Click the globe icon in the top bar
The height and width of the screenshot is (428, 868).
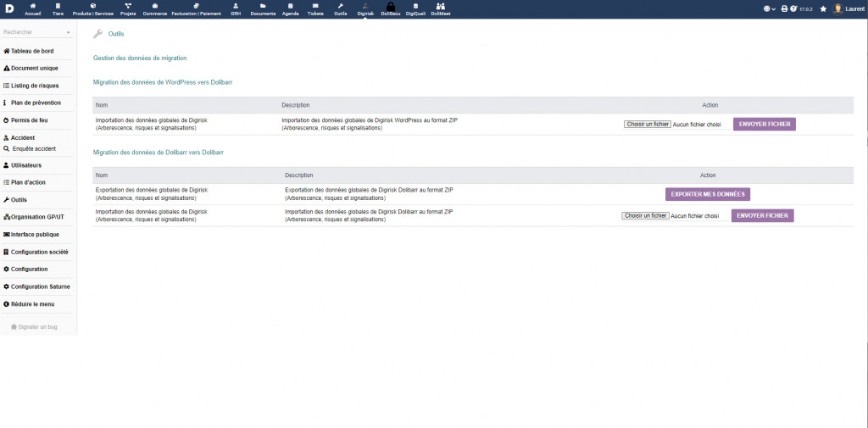tap(766, 8)
